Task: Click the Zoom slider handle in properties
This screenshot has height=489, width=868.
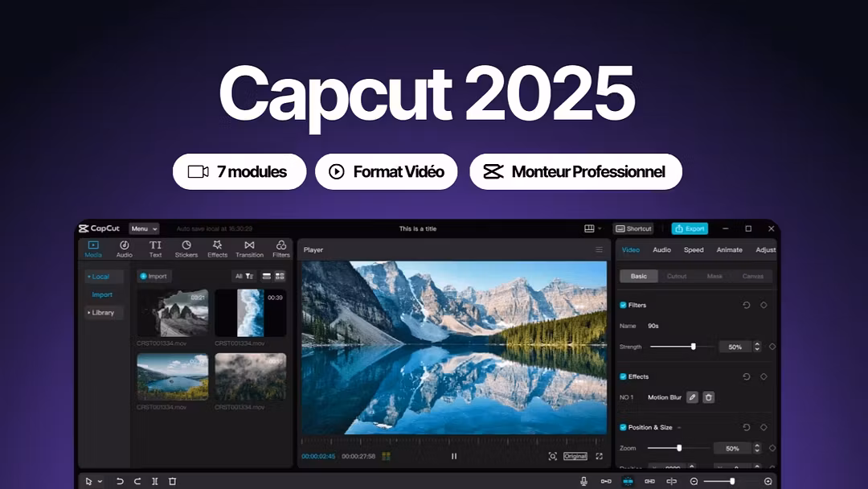Action: click(x=679, y=448)
